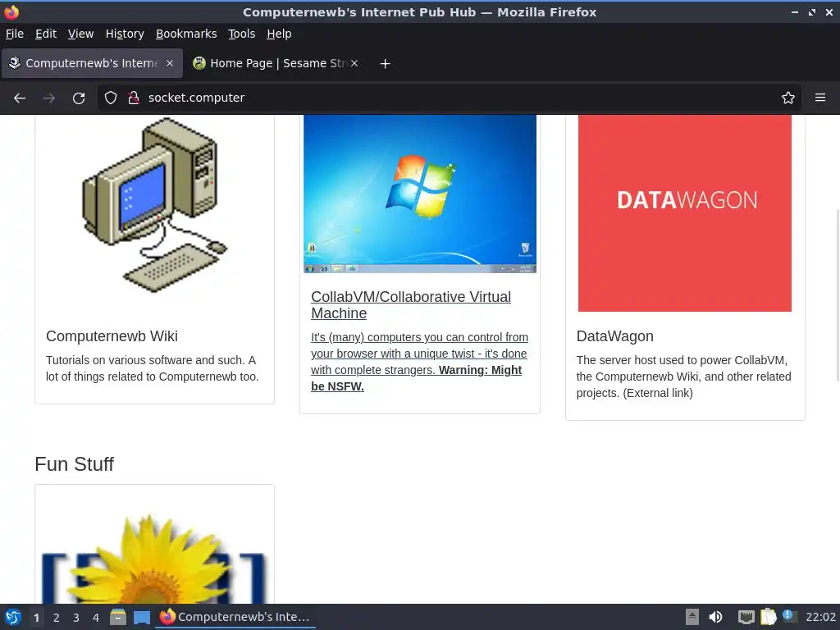Image resolution: width=840 pixels, height=630 pixels.
Task: Open the Edit menu
Action: [46, 34]
